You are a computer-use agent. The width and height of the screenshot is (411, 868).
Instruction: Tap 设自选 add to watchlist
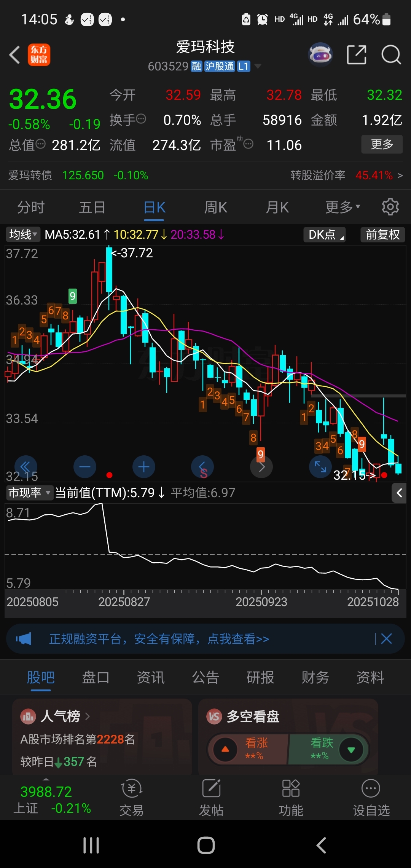(x=371, y=797)
